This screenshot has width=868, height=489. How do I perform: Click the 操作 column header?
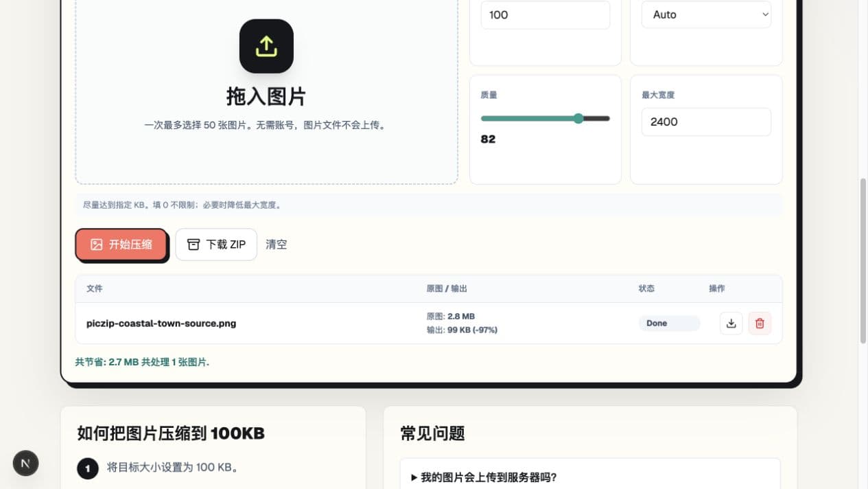pyautogui.click(x=717, y=288)
